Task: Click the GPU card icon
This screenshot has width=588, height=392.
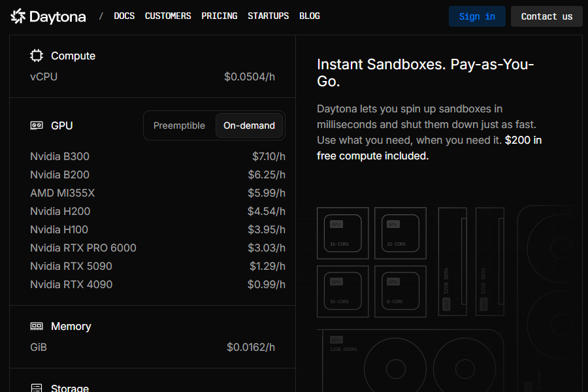Action: coord(37,125)
